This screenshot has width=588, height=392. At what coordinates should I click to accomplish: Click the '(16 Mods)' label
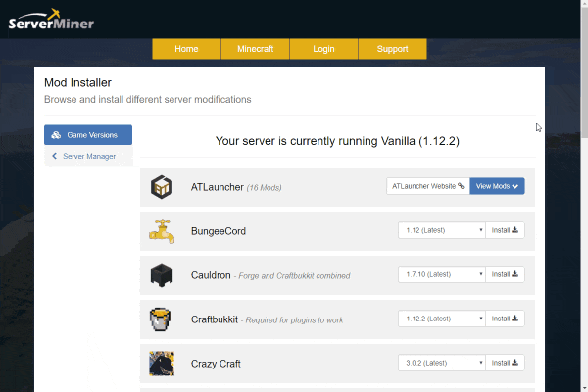pyautogui.click(x=264, y=188)
